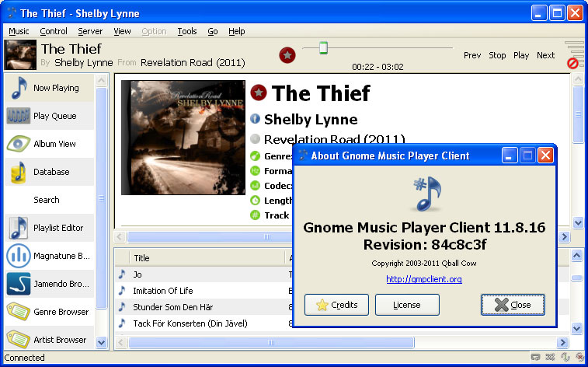Image resolution: width=588 pixels, height=367 pixels.
Task: Click the green hash Track icon
Action: tap(255, 215)
